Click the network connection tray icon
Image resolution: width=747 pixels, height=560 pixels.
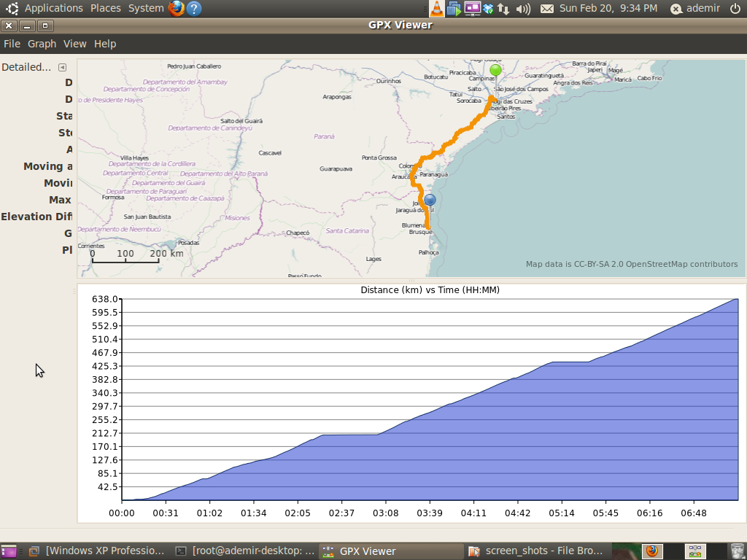(504, 9)
